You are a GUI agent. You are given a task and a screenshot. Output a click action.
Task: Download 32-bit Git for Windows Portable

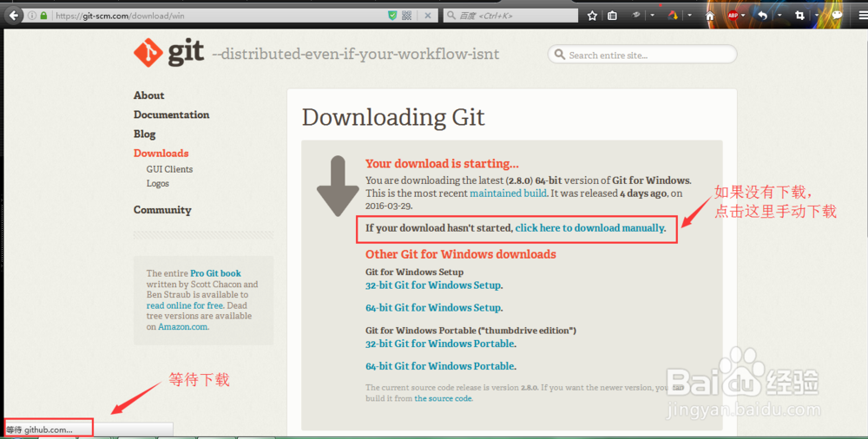(x=439, y=344)
